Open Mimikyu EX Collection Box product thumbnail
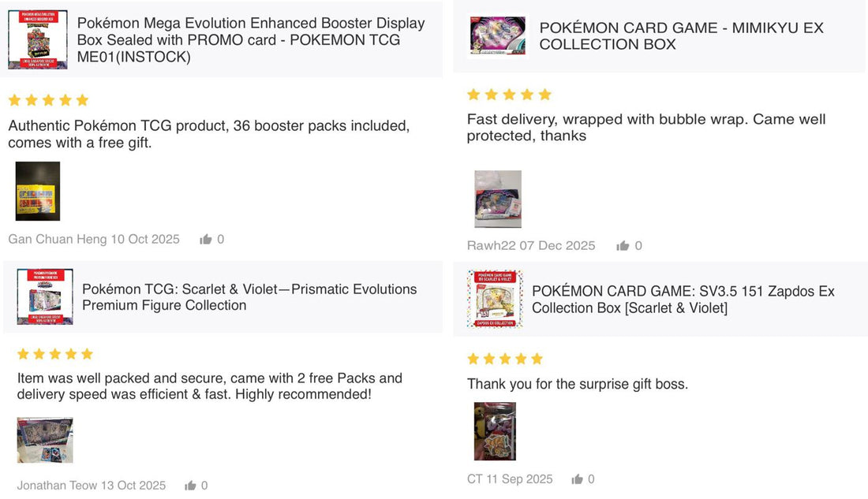Viewport: 868px width, 499px height. click(x=498, y=36)
